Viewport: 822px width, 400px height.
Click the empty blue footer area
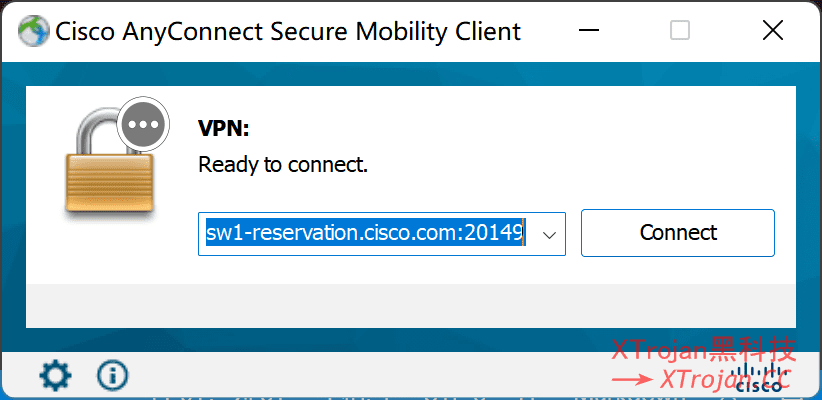pyautogui.click(x=350, y=375)
